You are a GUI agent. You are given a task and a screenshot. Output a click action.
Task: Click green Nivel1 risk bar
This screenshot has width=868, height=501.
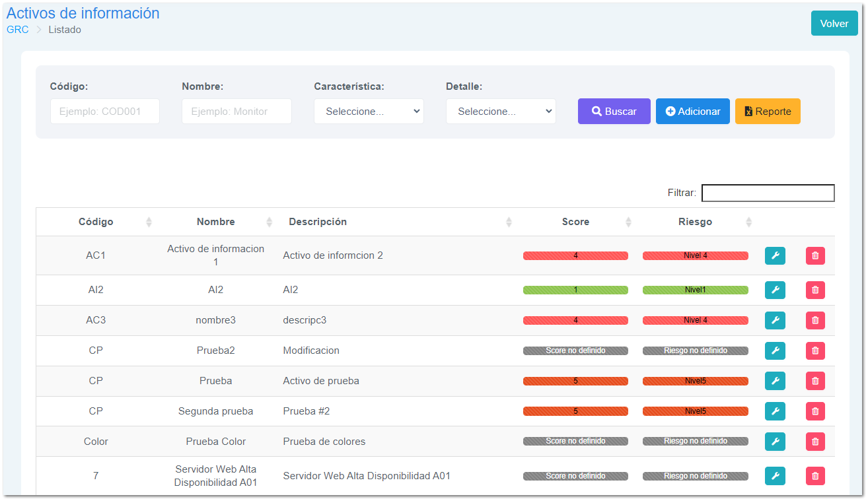(x=696, y=290)
